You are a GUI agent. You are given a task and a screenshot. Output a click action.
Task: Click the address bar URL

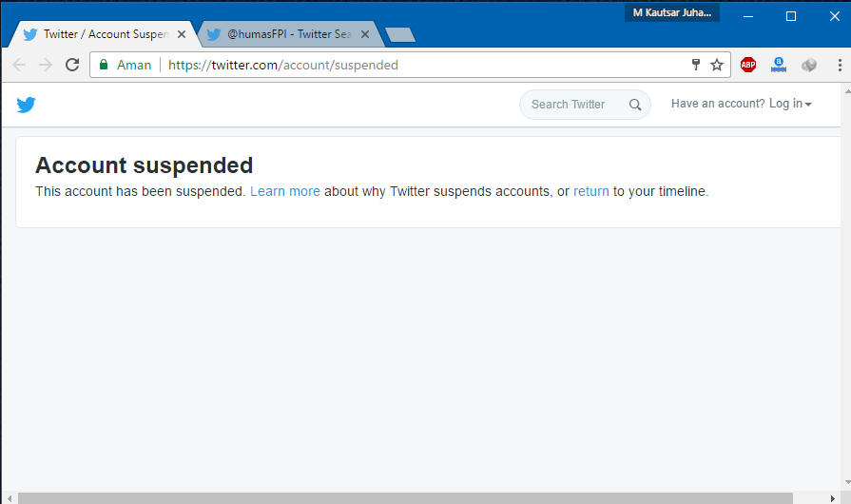point(282,65)
